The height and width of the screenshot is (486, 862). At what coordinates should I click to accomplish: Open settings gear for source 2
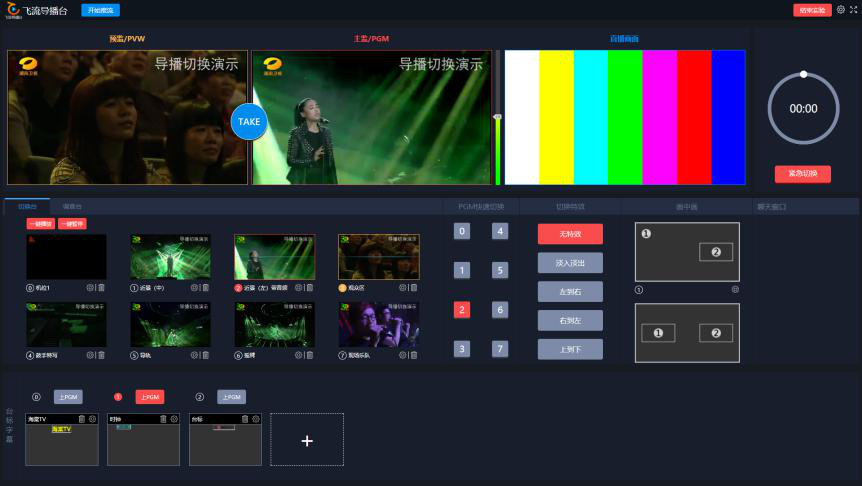pos(299,288)
